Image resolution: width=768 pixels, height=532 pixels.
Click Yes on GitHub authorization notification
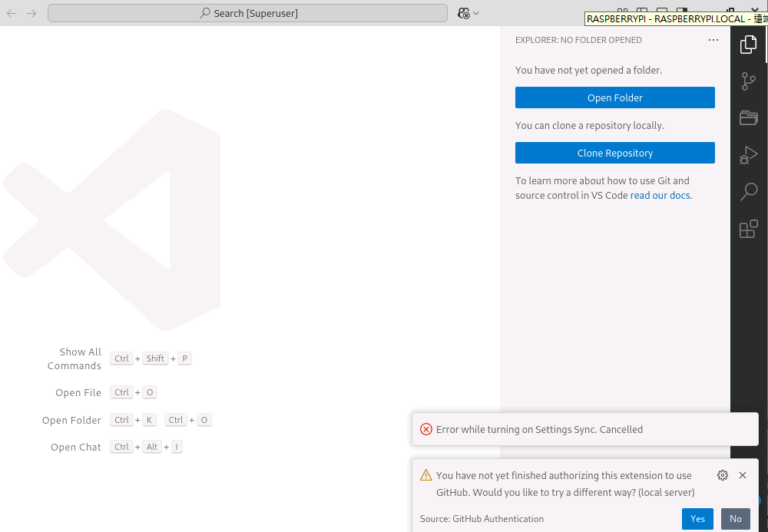point(697,519)
